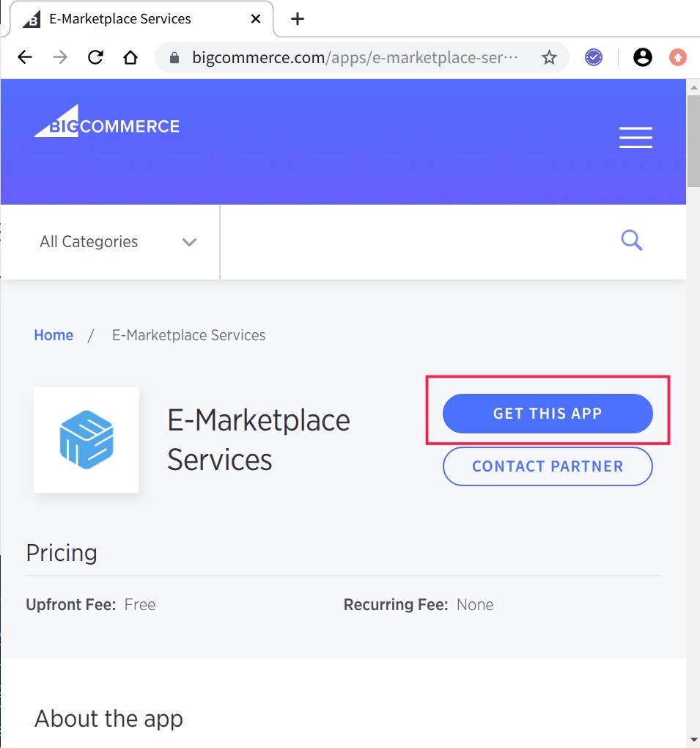The width and height of the screenshot is (700, 748).
Task: Click the E-Marketplace Services app logo
Action: [86, 440]
